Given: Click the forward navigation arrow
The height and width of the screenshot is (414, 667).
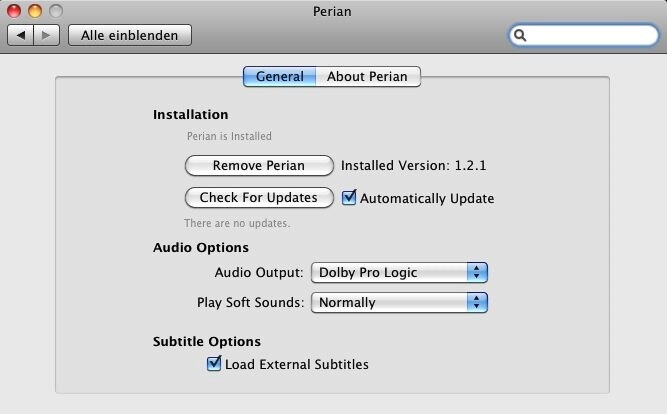Looking at the screenshot, I should point(47,35).
